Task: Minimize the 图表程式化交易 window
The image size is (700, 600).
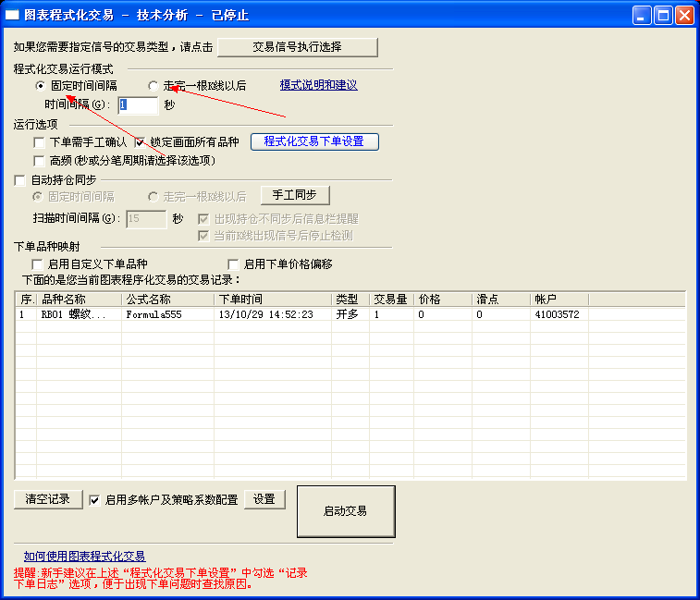Action: pos(642,16)
